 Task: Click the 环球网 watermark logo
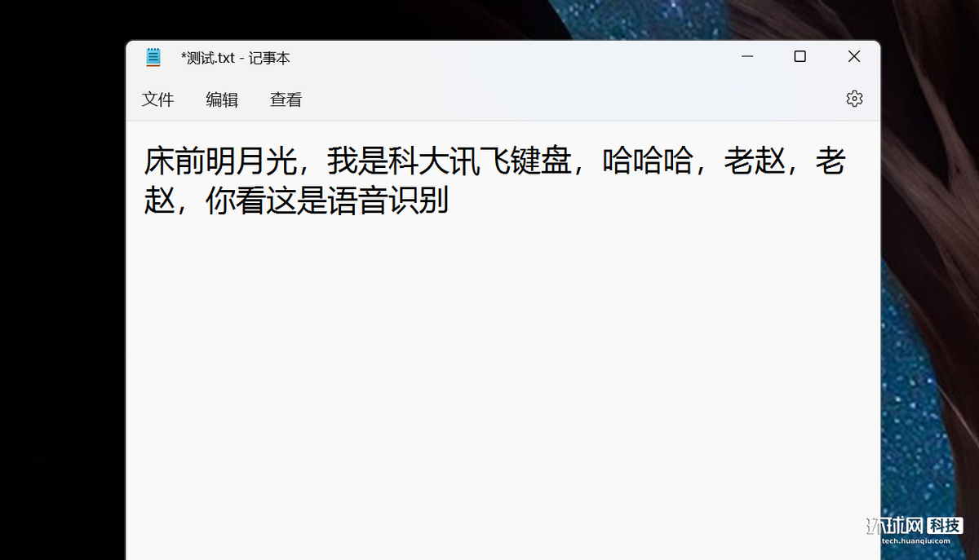895,525
